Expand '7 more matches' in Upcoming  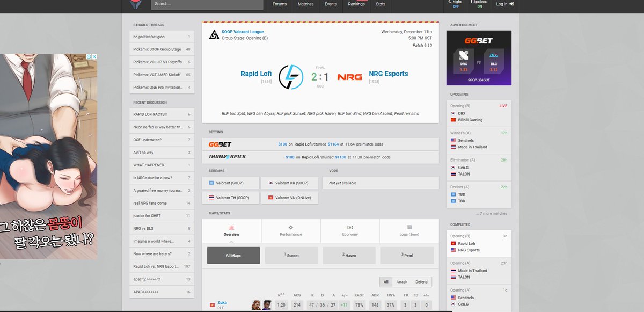point(491,213)
